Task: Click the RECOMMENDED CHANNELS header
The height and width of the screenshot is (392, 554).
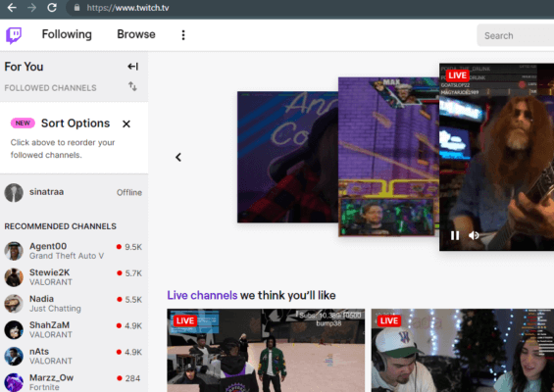Action: pos(60,226)
